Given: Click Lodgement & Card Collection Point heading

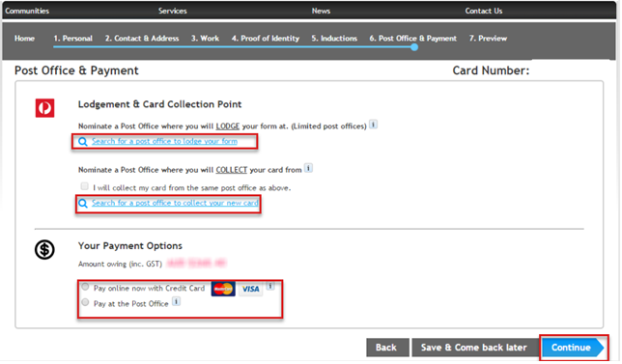Looking at the screenshot, I should pos(160,104).
